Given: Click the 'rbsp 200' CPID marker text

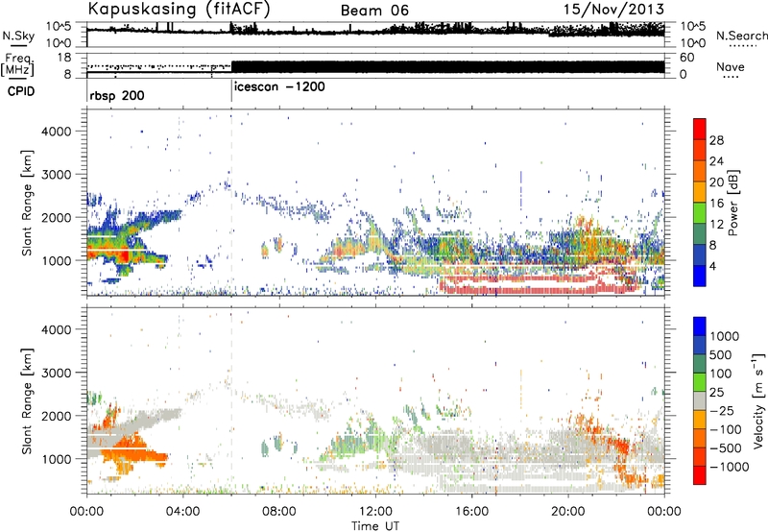Looking at the screenshot, I should 117,95.
